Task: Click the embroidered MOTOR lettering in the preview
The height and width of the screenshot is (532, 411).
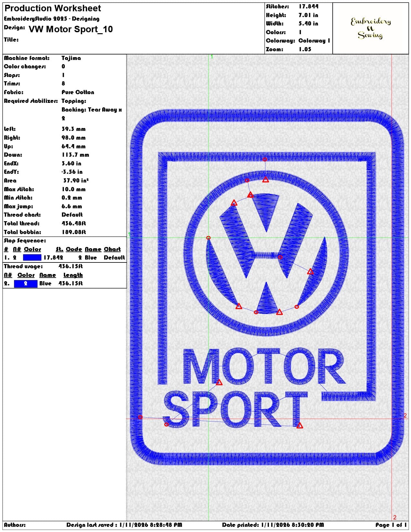Action: pos(264,367)
